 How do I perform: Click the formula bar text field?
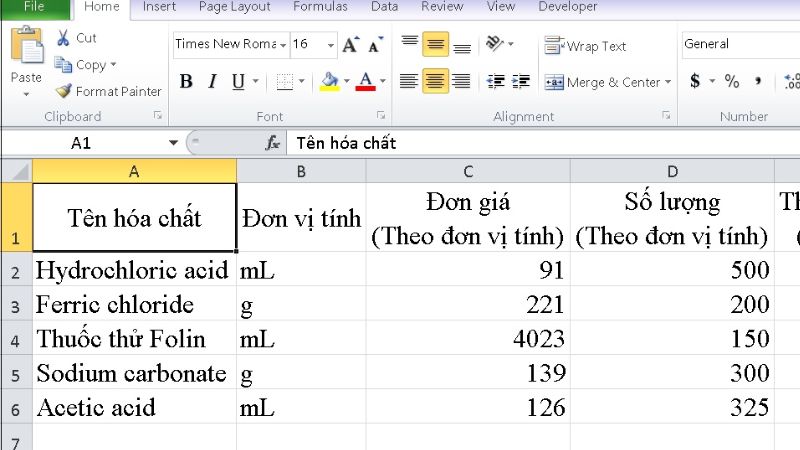543,143
